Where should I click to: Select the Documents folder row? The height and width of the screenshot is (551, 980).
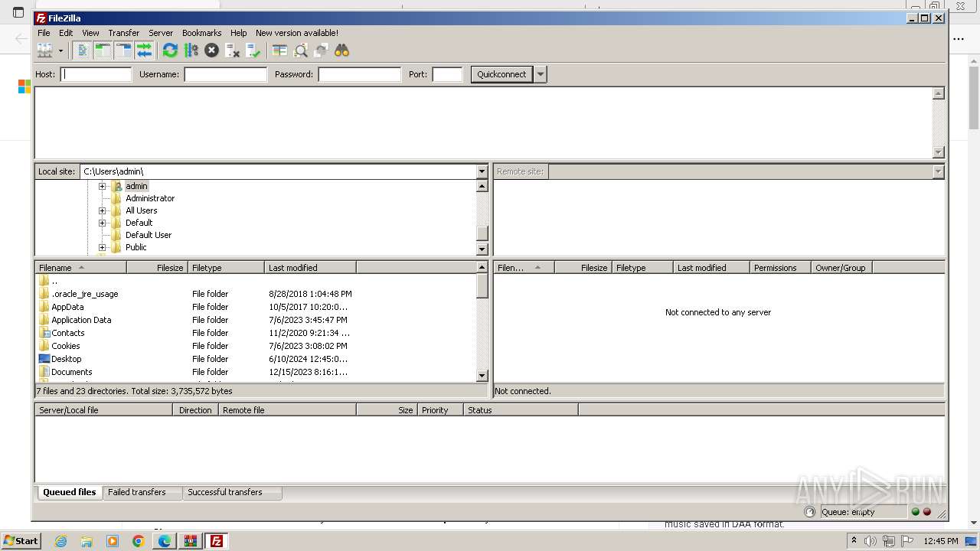click(195, 372)
